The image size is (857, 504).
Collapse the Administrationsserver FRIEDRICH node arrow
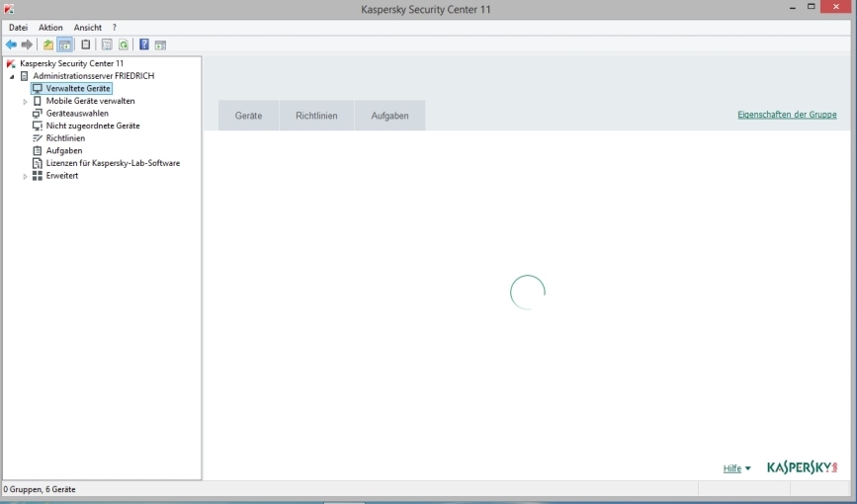(x=12, y=76)
